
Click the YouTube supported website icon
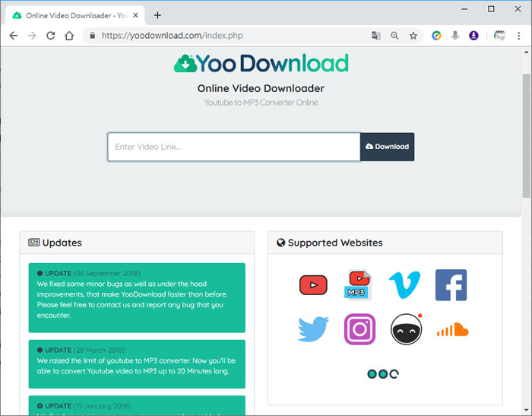coord(313,285)
